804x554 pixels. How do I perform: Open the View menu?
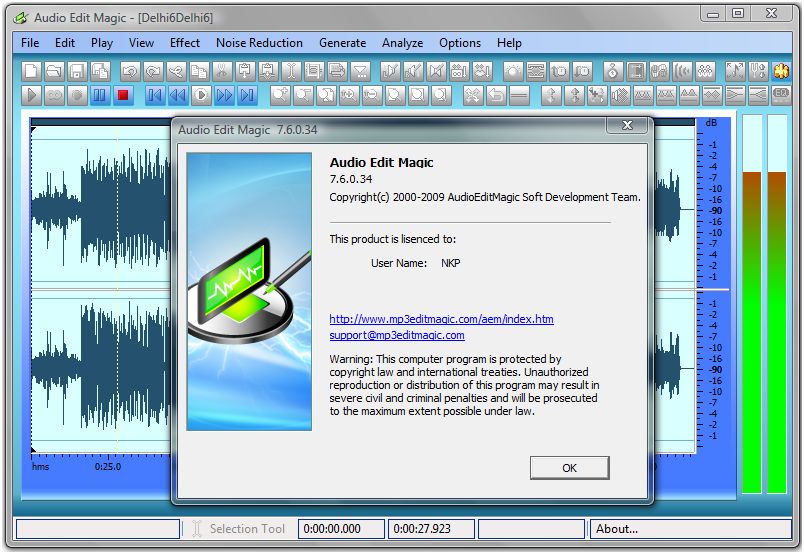tap(141, 43)
